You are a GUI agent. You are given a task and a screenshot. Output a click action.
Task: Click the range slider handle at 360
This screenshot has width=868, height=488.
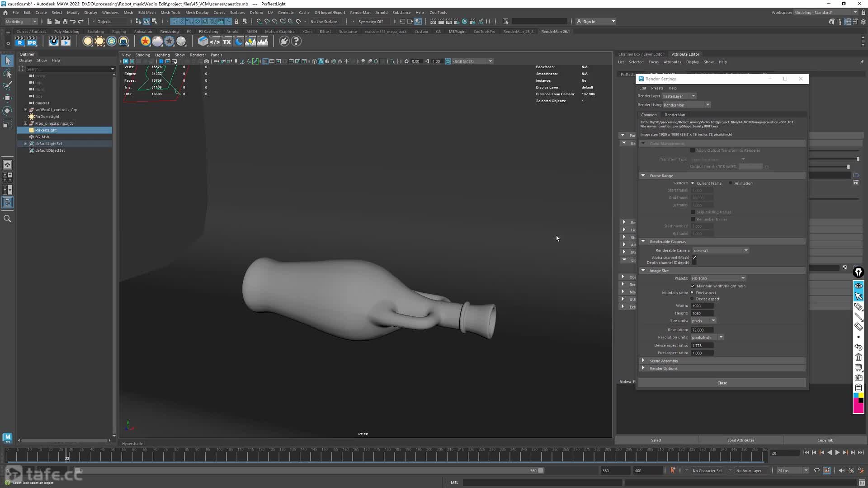[x=541, y=471]
